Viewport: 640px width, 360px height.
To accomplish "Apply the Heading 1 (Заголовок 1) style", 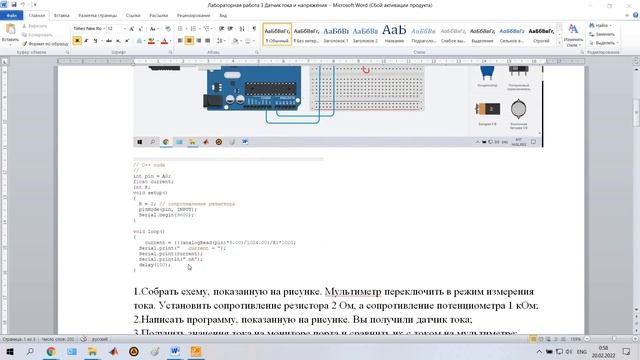I will [336, 34].
